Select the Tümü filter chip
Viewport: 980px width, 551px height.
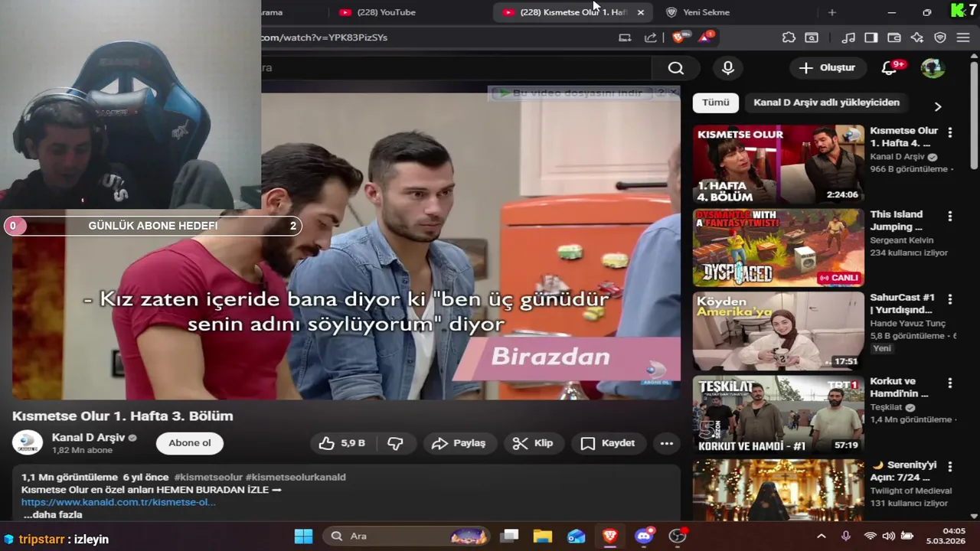point(716,103)
